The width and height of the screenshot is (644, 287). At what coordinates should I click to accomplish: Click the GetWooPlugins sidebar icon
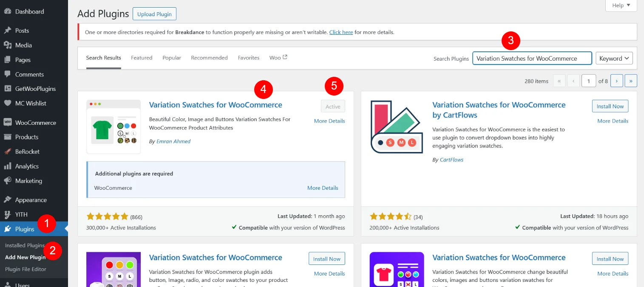pyautogui.click(x=8, y=89)
